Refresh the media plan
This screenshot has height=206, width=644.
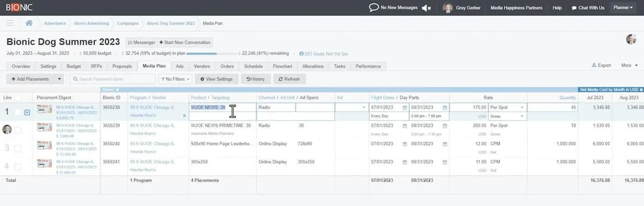pyautogui.click(x=289, y=79)
